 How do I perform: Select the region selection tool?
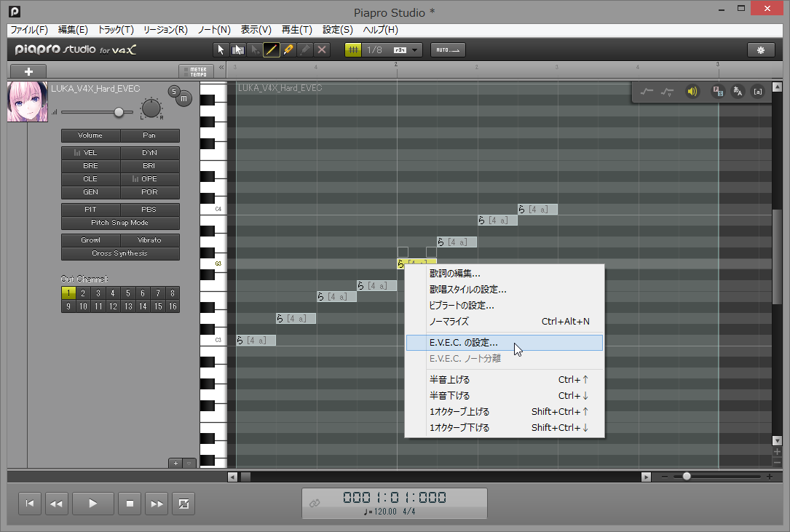[x=237, y=50]
